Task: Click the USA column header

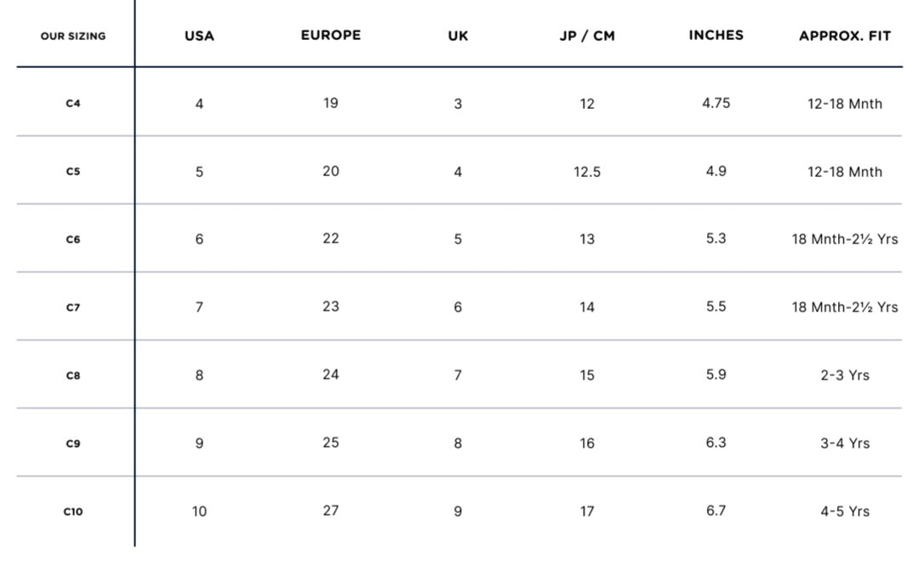Action: (199, 36)
